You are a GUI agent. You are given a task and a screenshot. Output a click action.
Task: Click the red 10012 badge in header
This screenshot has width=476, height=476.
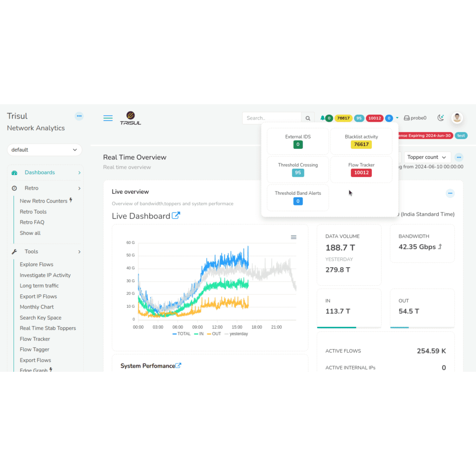(x=375, y=118)
